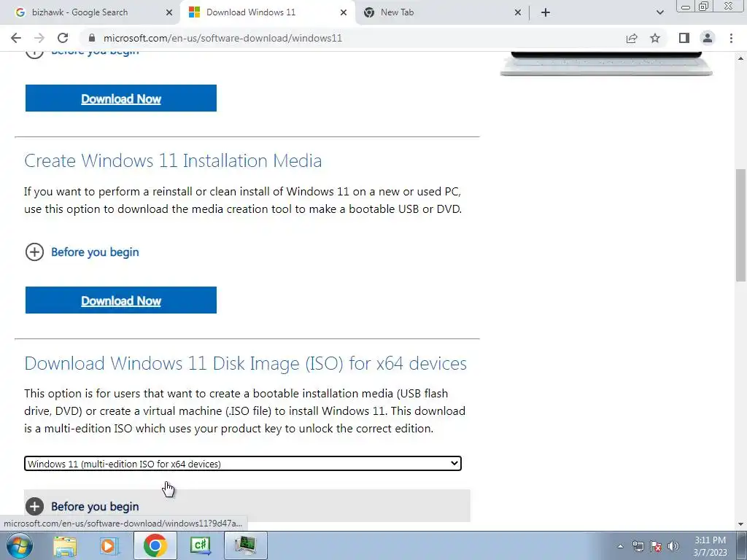Bookmark this page with the star icon
The height and width of the screenshot is (560, 747).
coord(655,38)
